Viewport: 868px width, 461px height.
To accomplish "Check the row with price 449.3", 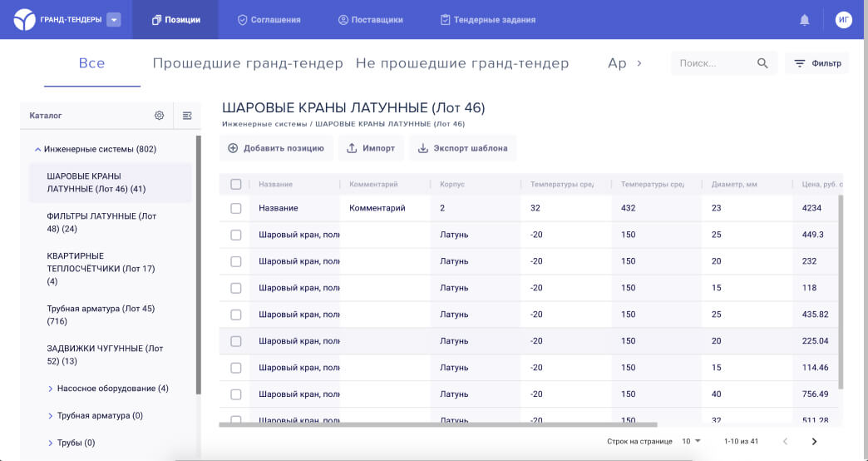I will (x=236, y=235).
